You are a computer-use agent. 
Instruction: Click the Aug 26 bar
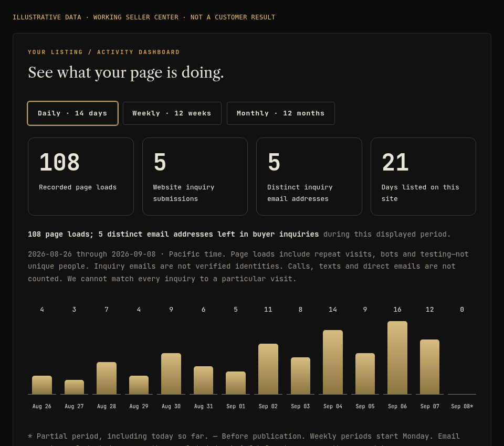42,385
